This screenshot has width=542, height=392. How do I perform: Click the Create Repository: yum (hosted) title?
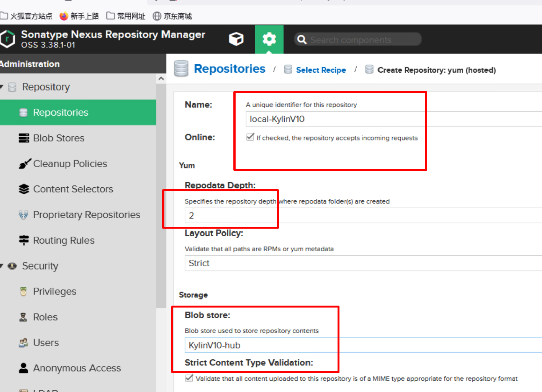[436, 70]
